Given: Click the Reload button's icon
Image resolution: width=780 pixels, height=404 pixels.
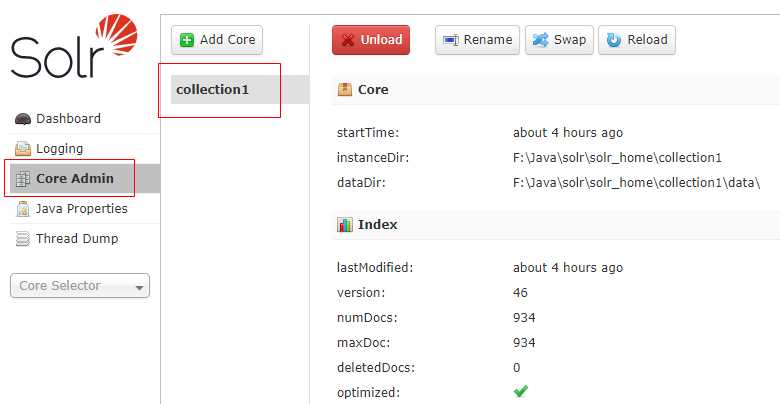Looking at the screenshot, I should (614, 40).
